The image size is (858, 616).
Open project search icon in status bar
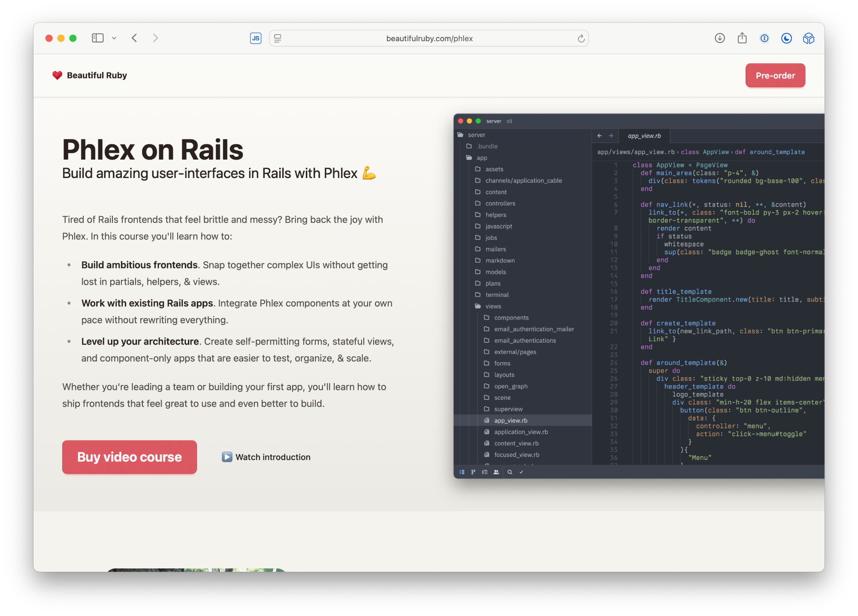point(510,472)
